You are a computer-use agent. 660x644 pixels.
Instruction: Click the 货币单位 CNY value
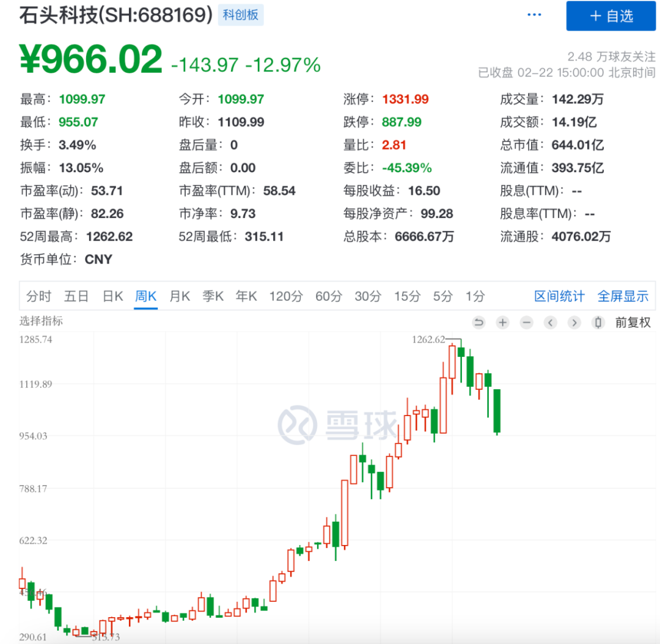[x=98, y=259]
